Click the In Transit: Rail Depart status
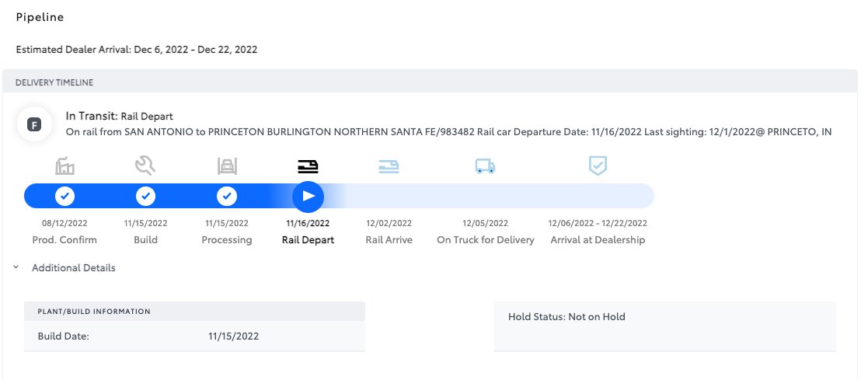This screenshot has height=380, width=868. pyautogui.click(x=119, y=117)
